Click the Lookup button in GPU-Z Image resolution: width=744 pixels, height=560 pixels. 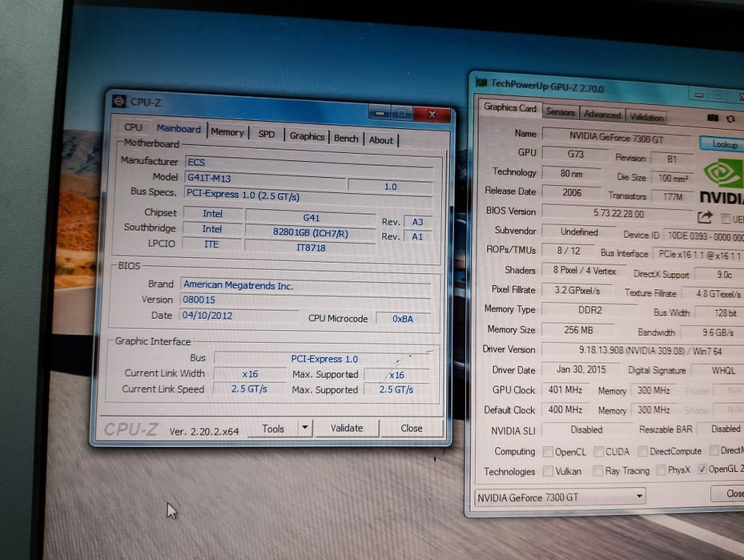coord(724,143)
